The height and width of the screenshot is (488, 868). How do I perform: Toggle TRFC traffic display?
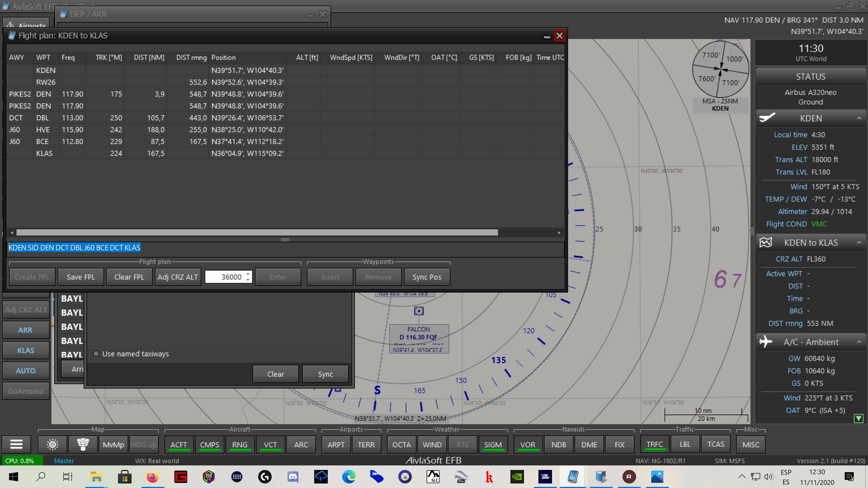(x=654, y=445)
